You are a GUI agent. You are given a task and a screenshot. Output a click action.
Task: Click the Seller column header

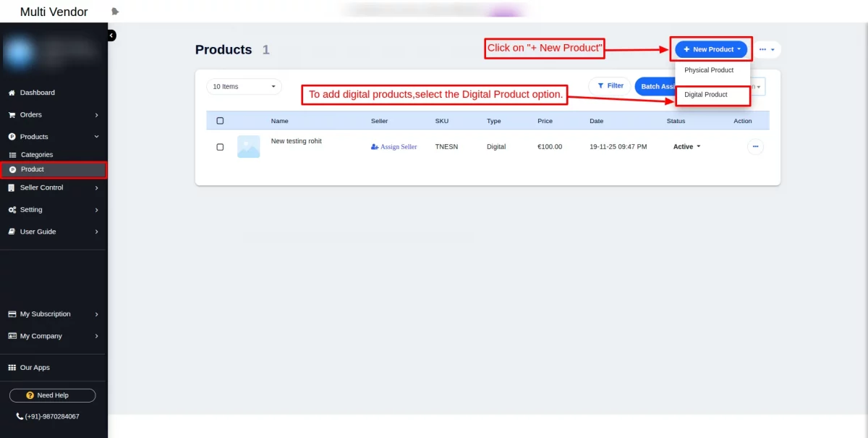coord(380,121)
